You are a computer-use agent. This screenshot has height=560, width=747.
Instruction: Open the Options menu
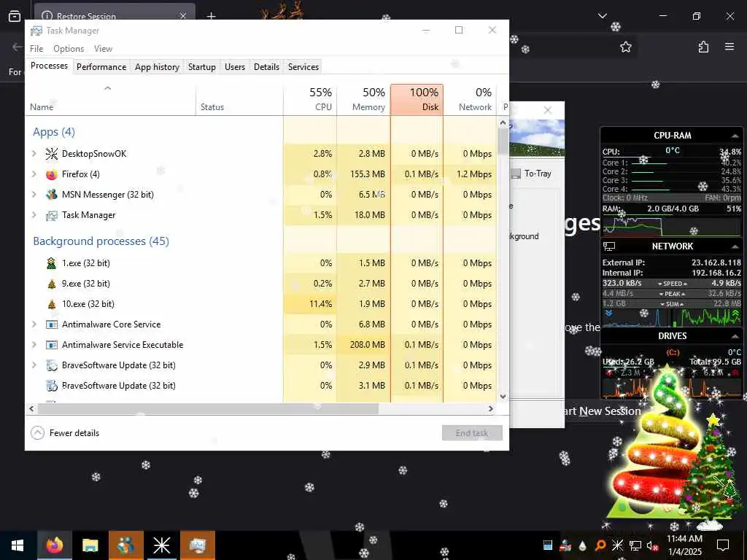click(x=69, y=49)
